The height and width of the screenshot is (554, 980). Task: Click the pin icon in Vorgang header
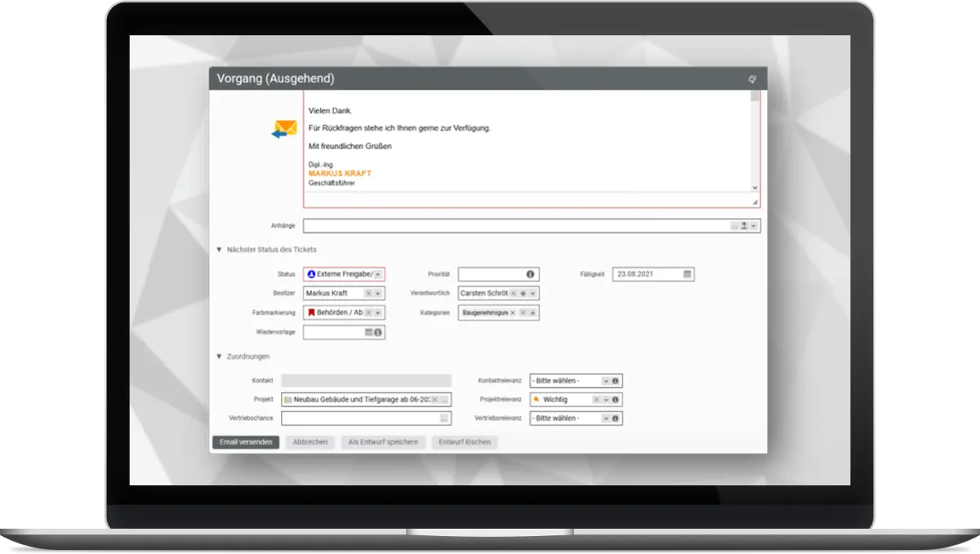pyautogui.click(x=752, y=79)
